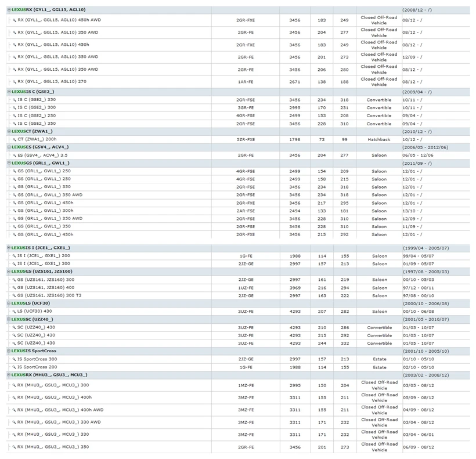This screenshot has height=459, width=476.
Task: Collapse the LEXUS RX (GYL1_, GGL15, AGL10) group
Action: [x=9, y=10]
